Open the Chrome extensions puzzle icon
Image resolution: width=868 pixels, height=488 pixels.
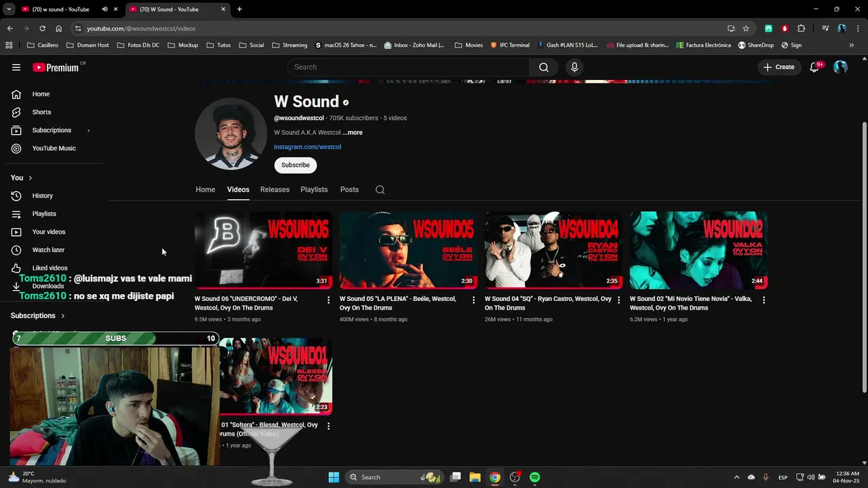click(x=801, y=28)
